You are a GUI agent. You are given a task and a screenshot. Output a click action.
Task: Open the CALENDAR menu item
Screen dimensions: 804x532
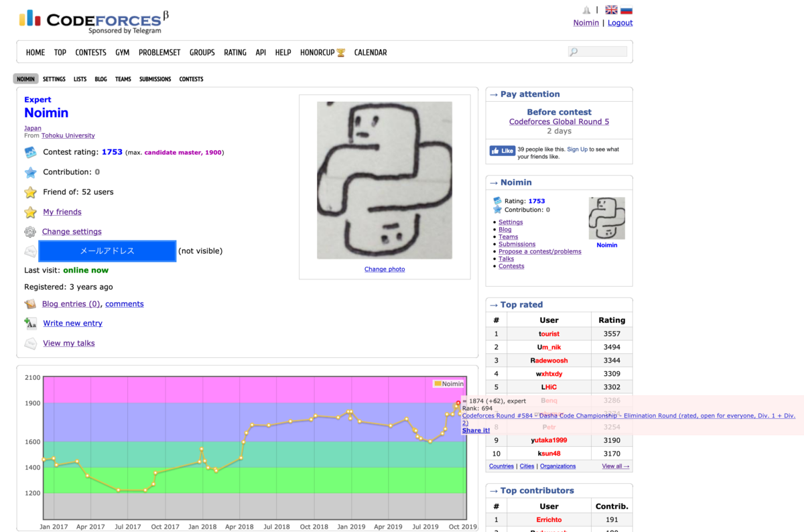[x=371, y=52]
